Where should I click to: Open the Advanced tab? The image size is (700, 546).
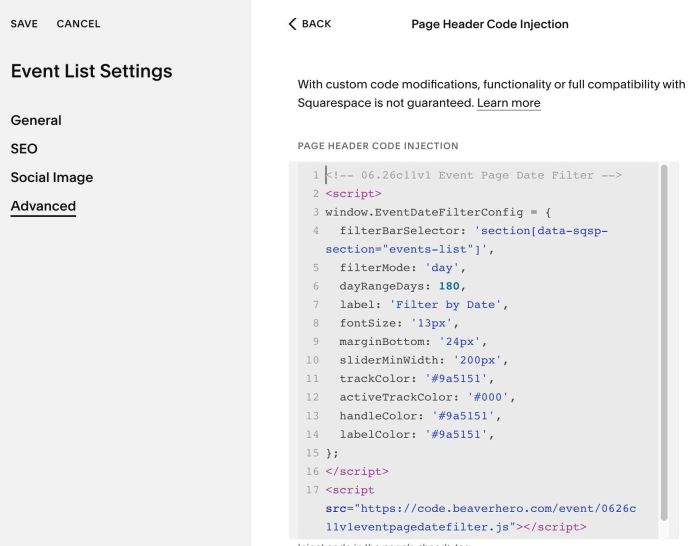point(43,206)
